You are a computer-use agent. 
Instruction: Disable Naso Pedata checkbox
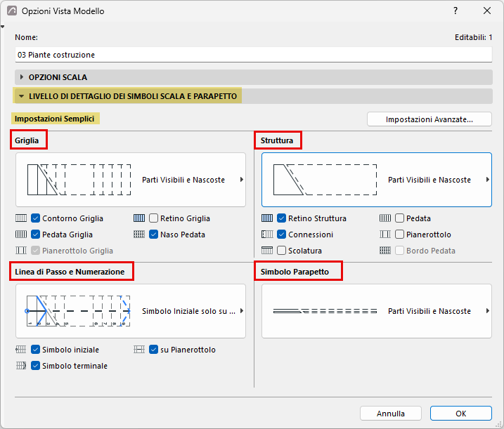[153, 235]
